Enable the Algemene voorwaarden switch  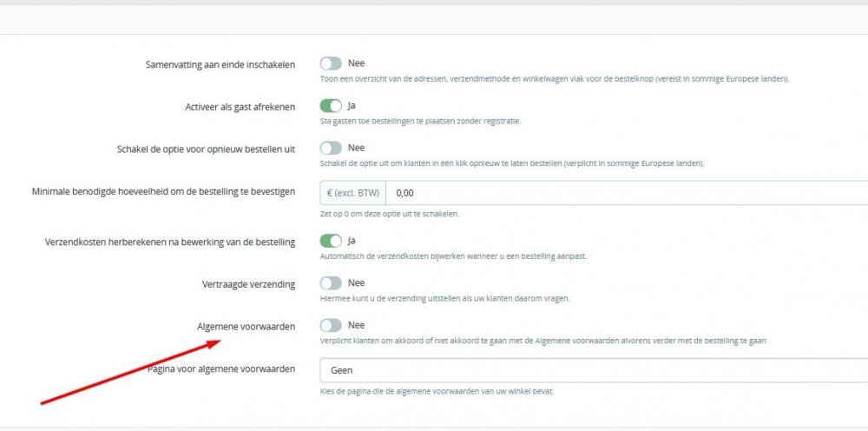coord(331,326)
